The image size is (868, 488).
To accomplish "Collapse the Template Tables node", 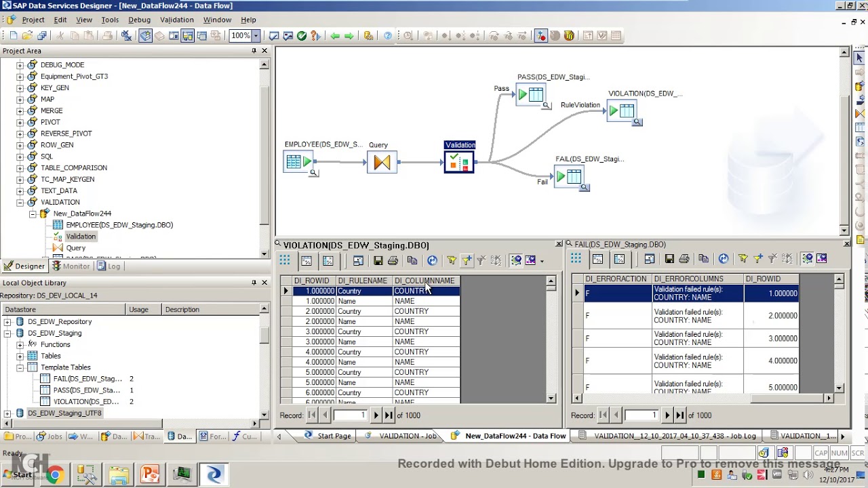I will click(20, 367).
